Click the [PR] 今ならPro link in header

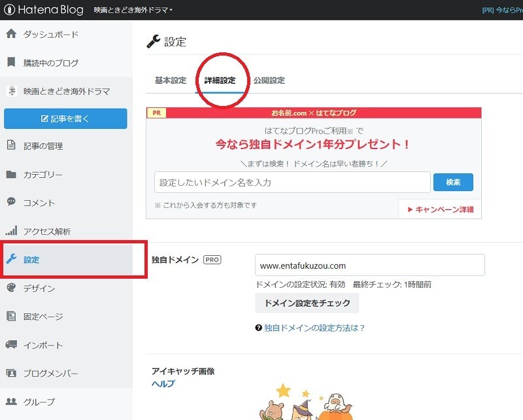[502, 10]
